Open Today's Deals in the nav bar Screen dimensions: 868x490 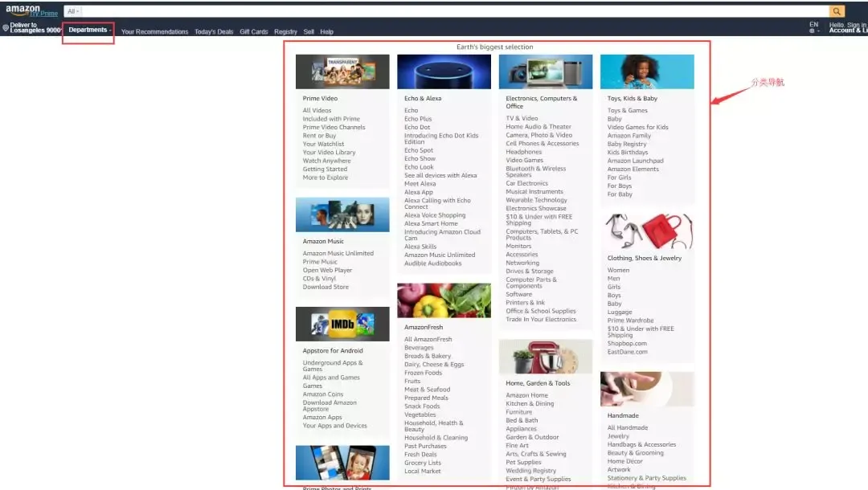click(214, 32)
